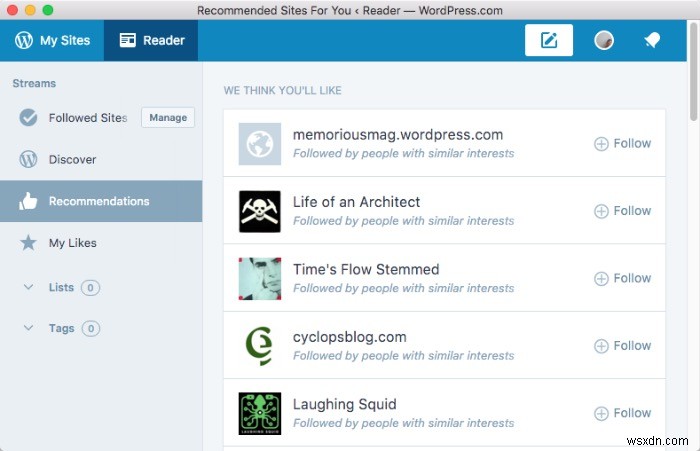Follow Time's Flow Stemmed

pos(623,278)
